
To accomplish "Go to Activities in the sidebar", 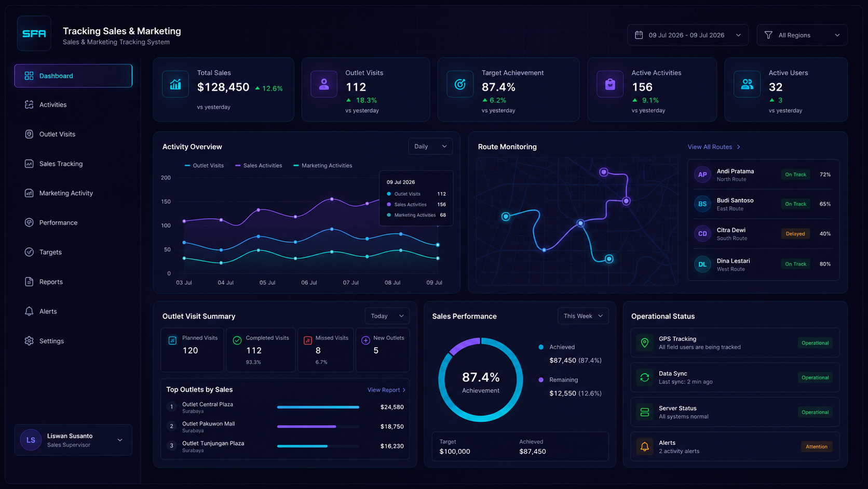I will click(73, 104).
